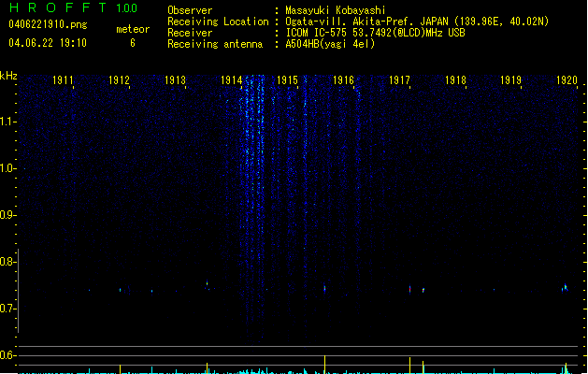588x374 pixels.
Task: Click the meteor count value 6
Action: click(133, 43)
